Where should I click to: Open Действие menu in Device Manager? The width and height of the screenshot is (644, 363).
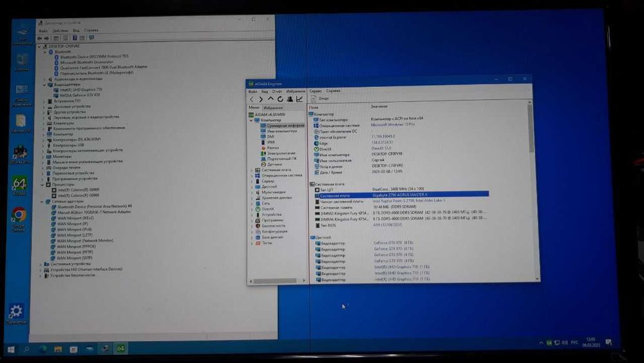61,31
